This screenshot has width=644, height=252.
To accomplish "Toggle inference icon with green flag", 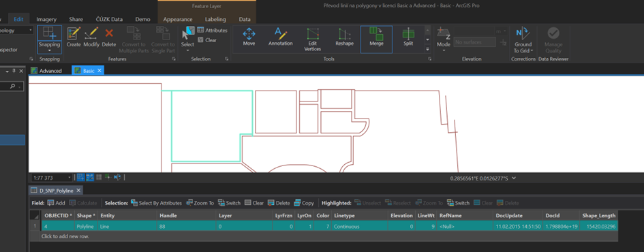I will pos(108,177).
